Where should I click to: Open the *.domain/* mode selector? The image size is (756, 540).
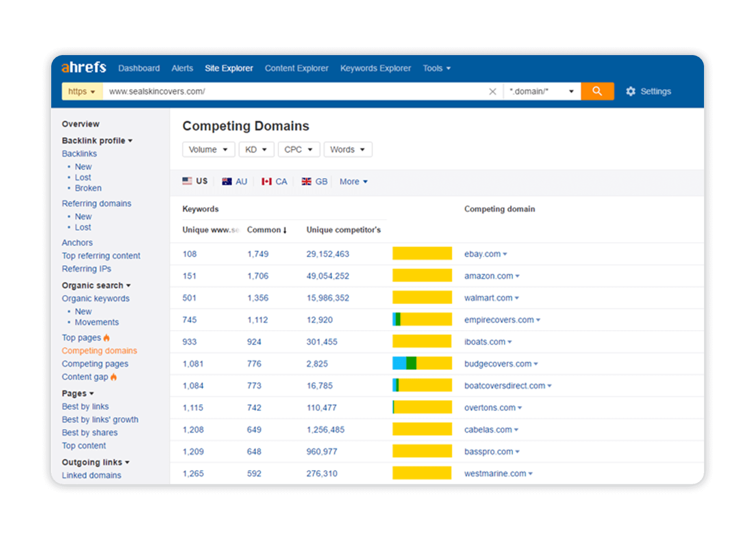[542, 91]
